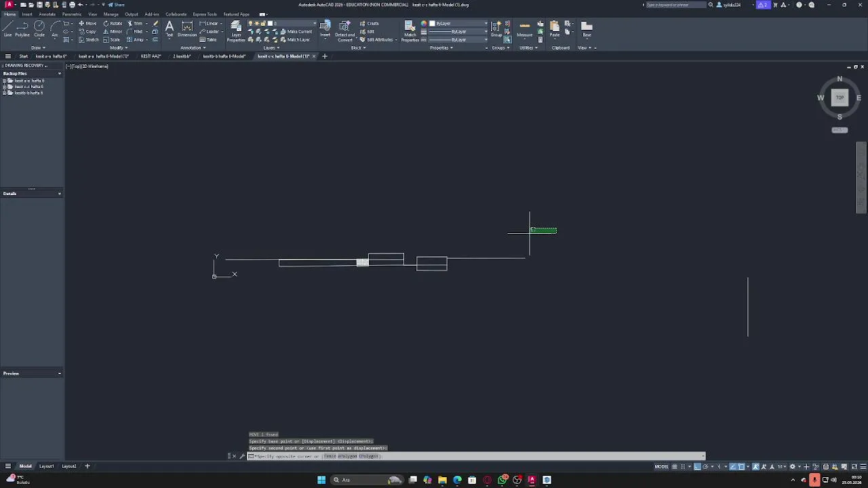Open the Text annotation tool

[x=170, y=28]
